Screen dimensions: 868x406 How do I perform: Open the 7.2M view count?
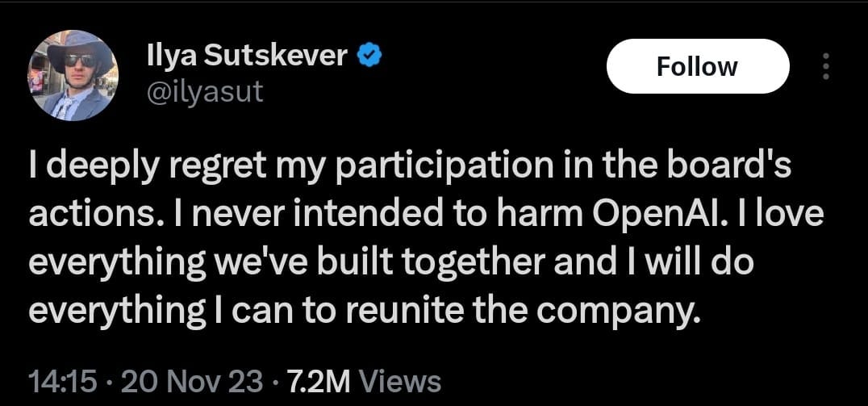click(x=307, y=379)
